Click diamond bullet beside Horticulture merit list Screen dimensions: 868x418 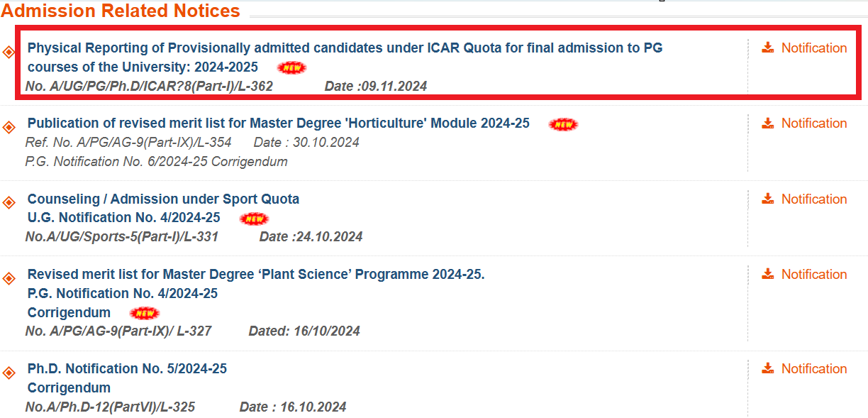tap(9, 127)
